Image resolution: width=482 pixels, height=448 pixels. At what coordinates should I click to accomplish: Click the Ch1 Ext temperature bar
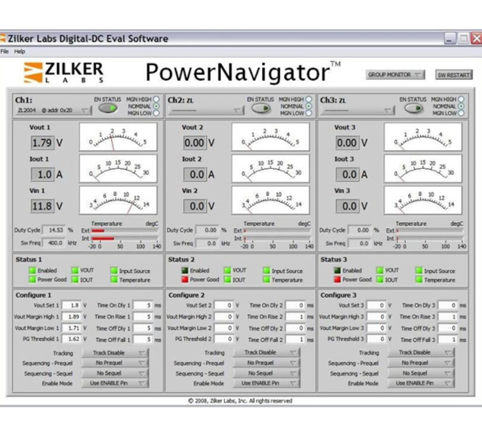pos(125,230)
